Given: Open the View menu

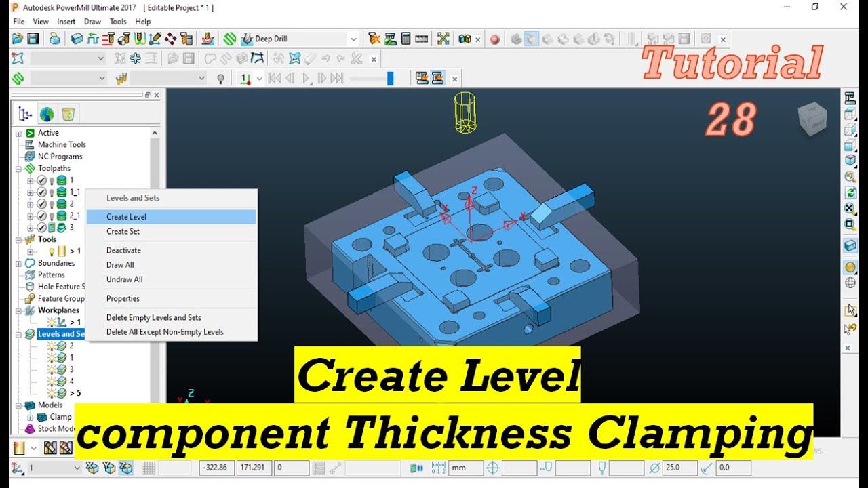Looking at the screenshot, I should 41,22.
